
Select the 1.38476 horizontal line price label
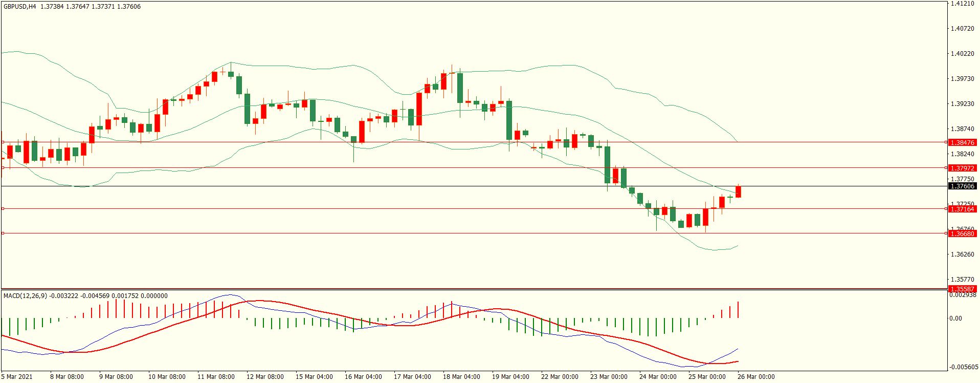tap(962, 143)
